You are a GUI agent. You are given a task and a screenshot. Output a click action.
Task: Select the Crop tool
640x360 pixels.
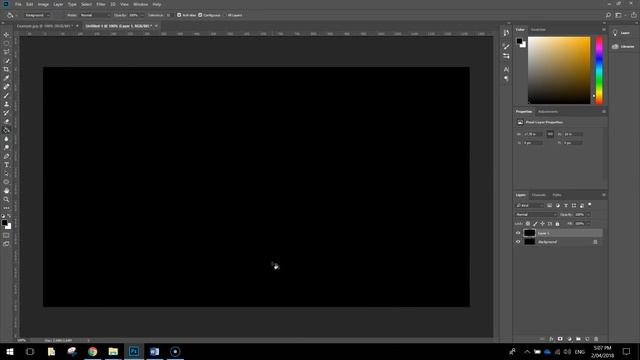pos(6,69)
